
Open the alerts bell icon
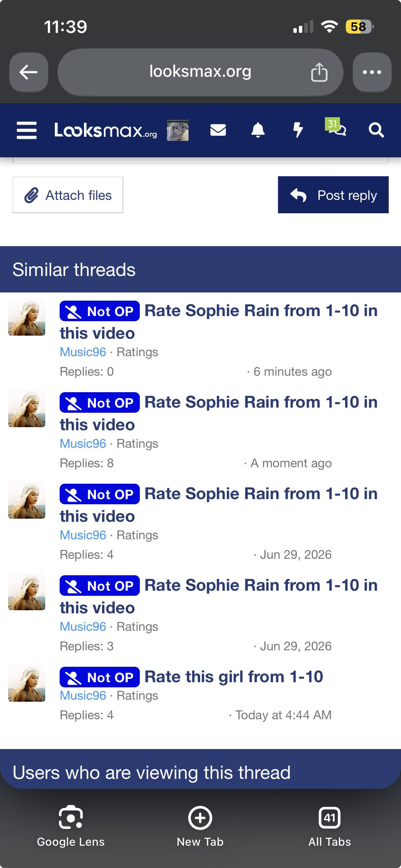pos(258,130)
